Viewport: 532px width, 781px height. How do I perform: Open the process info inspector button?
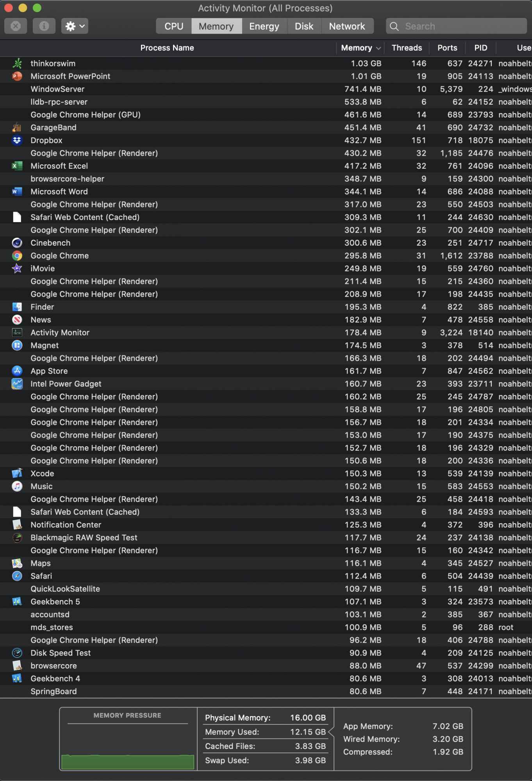point(44,26)
